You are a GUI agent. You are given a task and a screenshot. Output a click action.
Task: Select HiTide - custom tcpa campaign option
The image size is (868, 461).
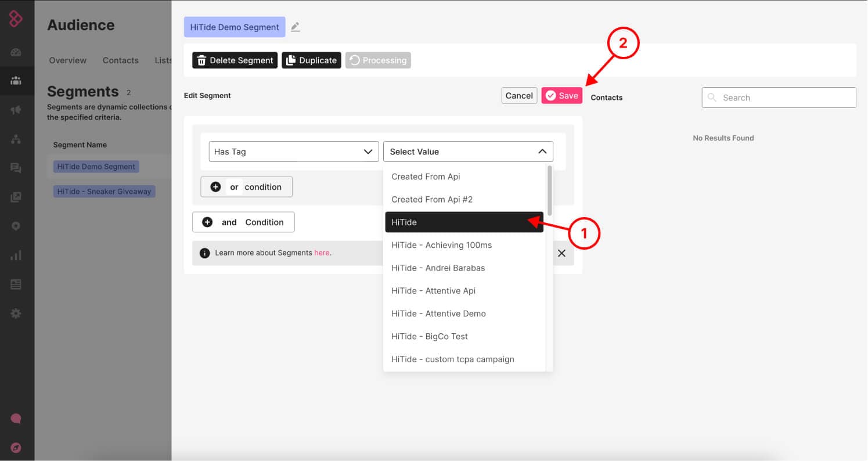(x=464, y=359)
